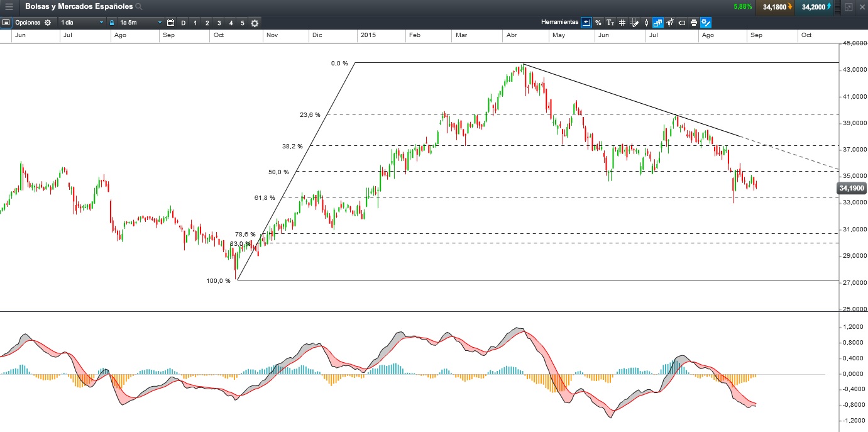Open timeframe presets gear settings
Screen dimensions: 868x432
click(x=255, y=23)
